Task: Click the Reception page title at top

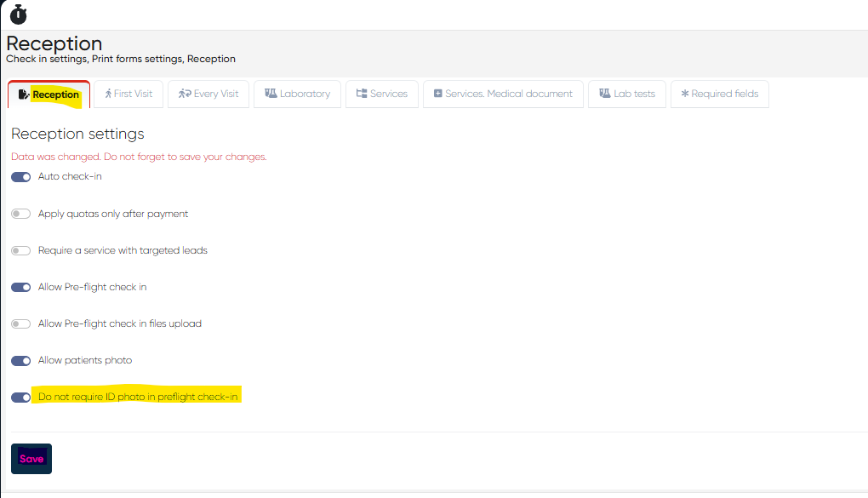Action: 54,43
